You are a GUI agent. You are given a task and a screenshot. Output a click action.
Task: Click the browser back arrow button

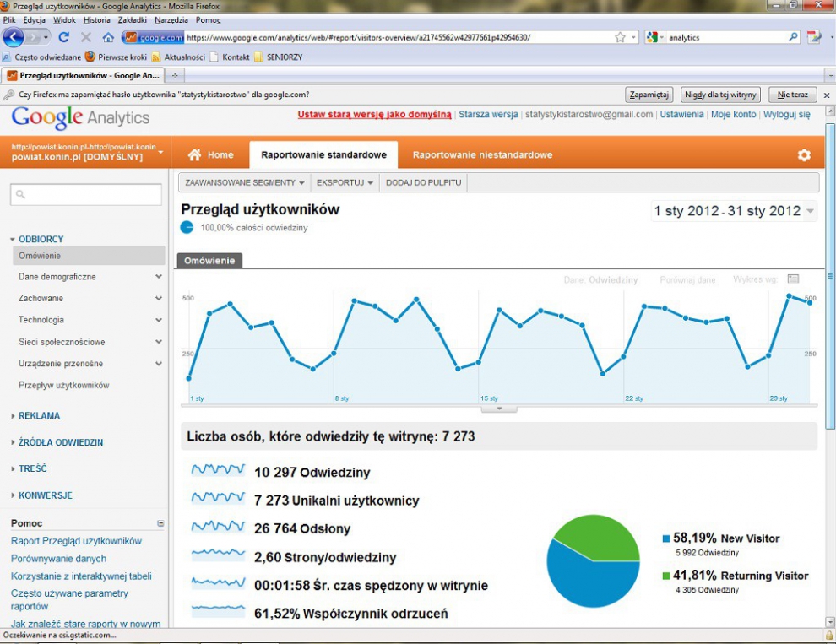[14, 37]
